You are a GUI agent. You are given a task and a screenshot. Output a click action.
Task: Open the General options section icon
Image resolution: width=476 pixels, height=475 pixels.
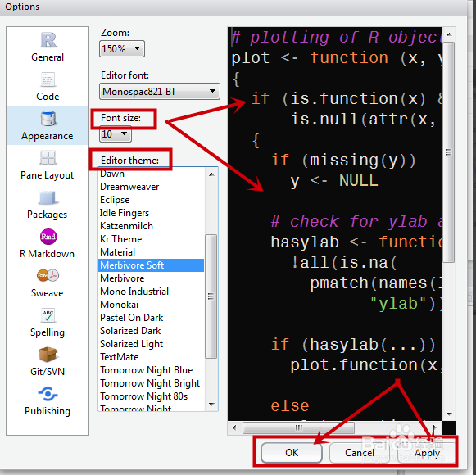tap(48, 40)
